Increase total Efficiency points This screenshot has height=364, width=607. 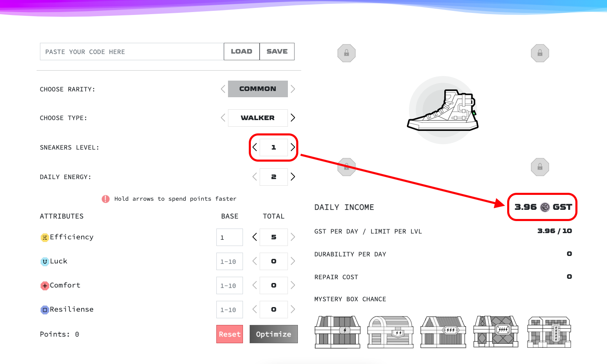pyautogui.click(x=293, y=237)
